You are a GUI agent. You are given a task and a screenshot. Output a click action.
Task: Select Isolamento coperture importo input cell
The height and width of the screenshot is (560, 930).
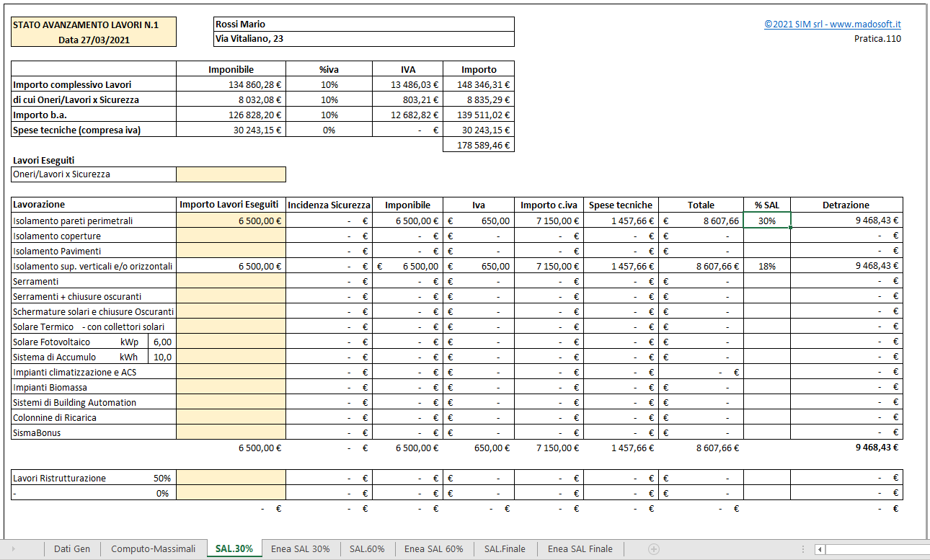point(231,236)
